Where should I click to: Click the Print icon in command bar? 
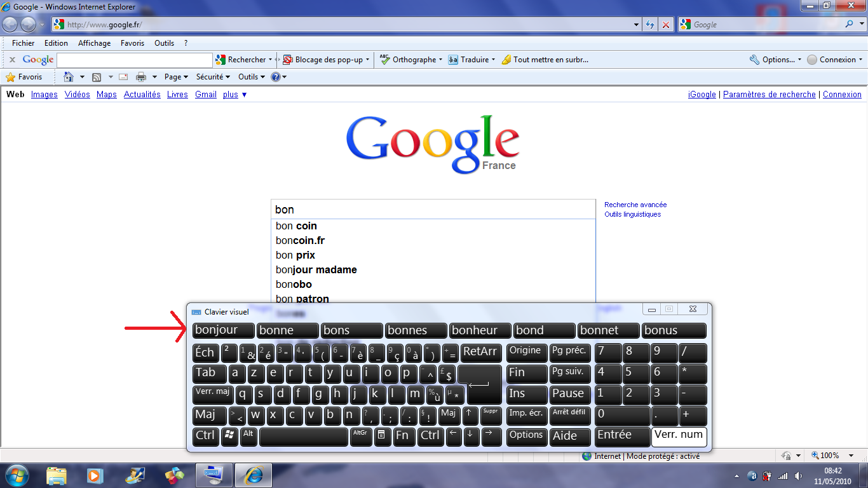coord(141,77)
